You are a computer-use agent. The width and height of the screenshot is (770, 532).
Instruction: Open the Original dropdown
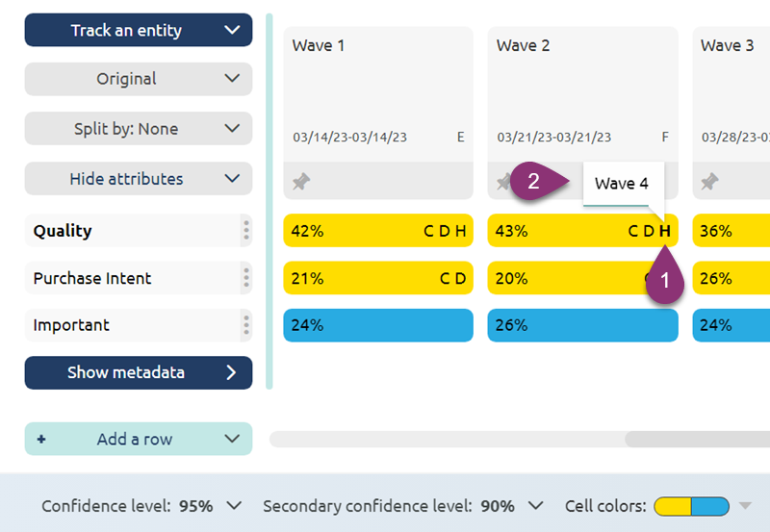coord(138,79)
